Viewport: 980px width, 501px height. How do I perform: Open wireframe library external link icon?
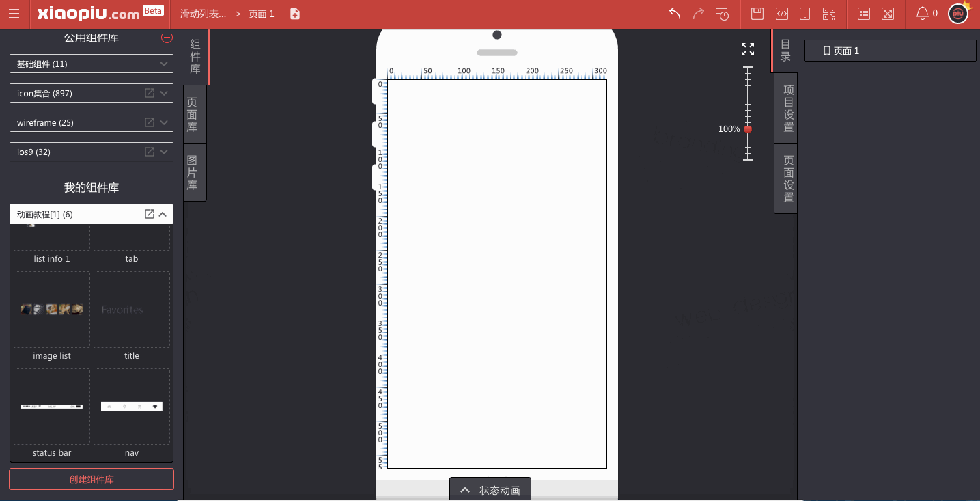149,122
